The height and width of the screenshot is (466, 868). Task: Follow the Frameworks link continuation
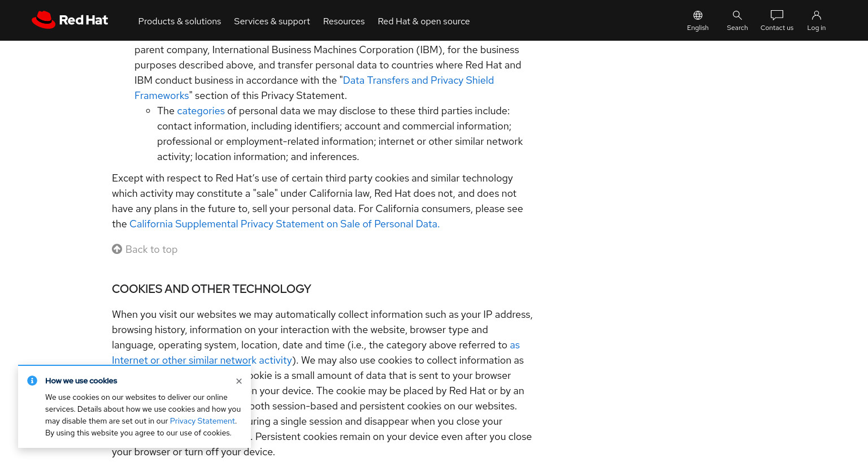162,96
